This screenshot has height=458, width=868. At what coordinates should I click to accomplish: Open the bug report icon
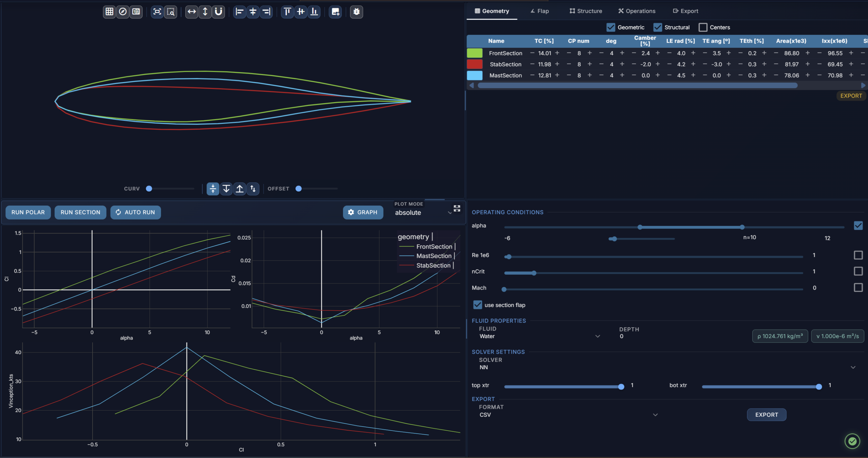pos(356,12)
